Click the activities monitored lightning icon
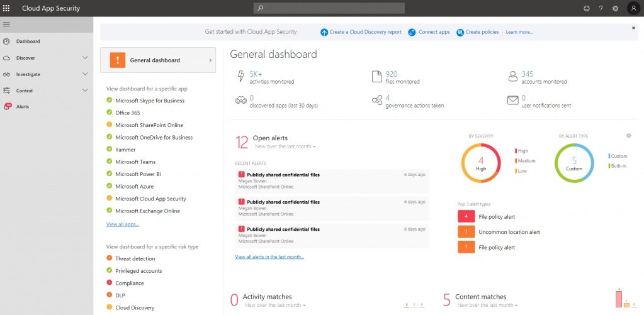This screenshot has height=315, width=644. 242,77
